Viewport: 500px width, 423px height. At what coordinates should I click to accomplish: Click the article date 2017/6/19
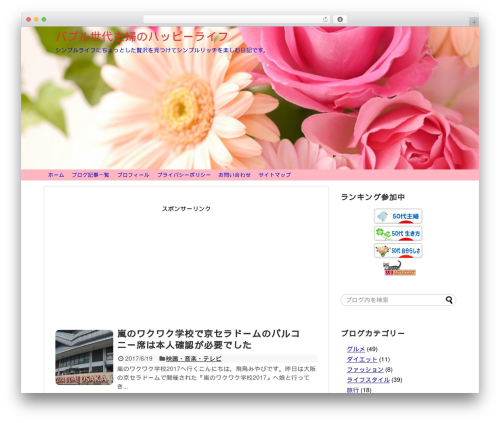click(x=138, y=359)
